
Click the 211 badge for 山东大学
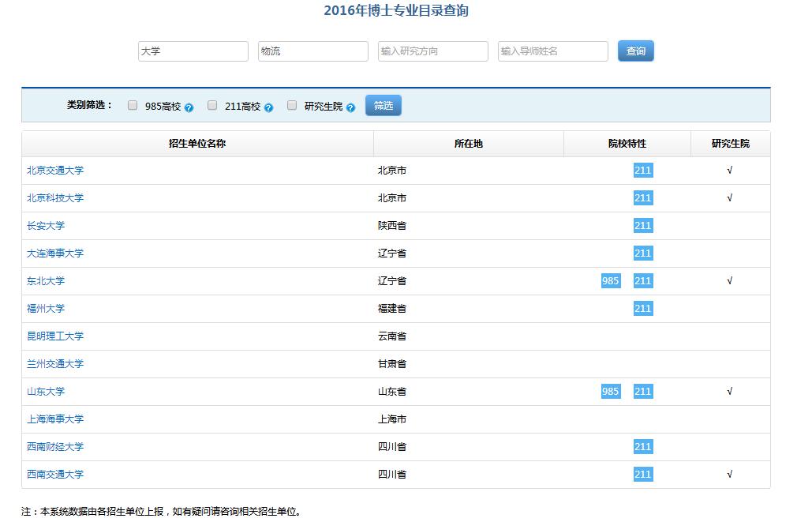642,391
